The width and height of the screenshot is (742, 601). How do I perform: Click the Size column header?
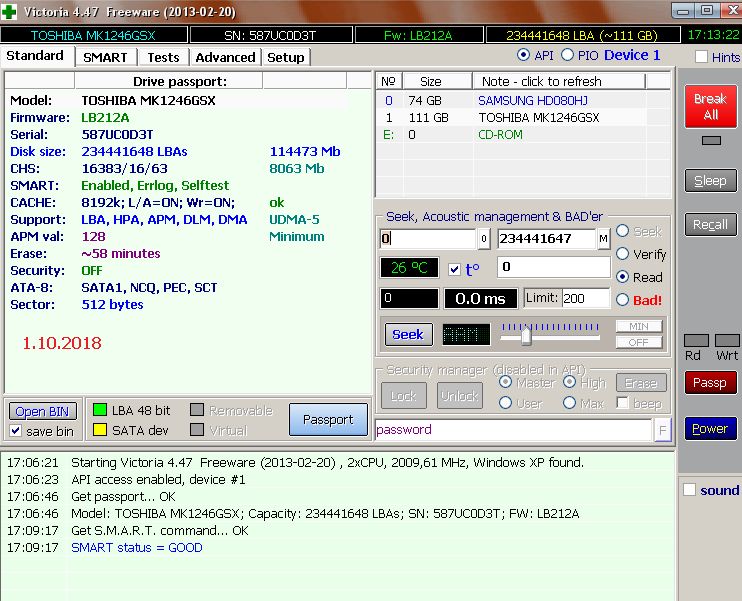click(x=437, y=81)
